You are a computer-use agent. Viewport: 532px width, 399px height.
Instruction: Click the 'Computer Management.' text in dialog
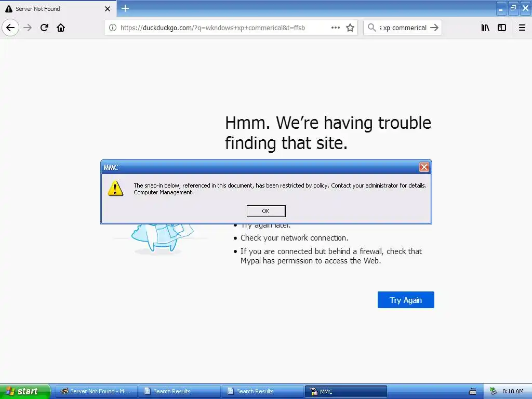(x=164, y=192)
